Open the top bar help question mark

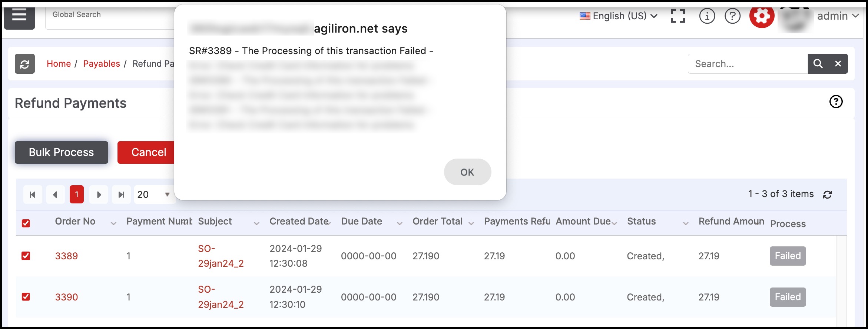click(x=732, y=16)
